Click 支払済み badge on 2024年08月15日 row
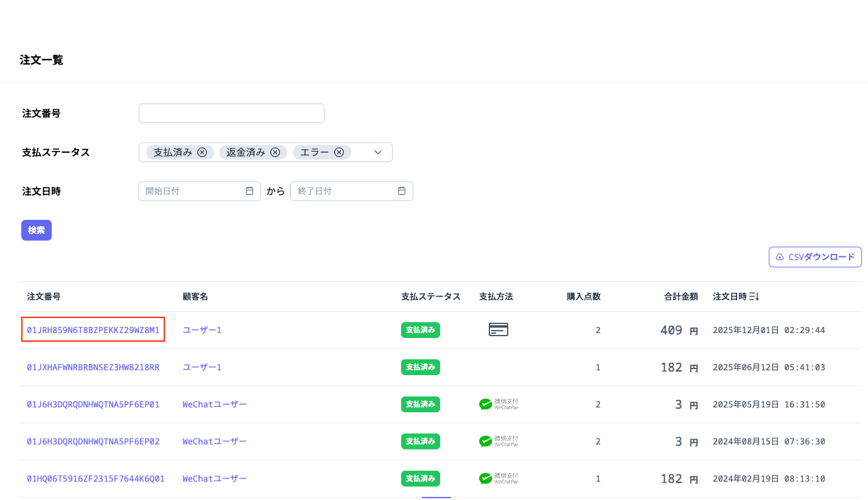This screenshot has width=868, height=500. tap(421, 442)
